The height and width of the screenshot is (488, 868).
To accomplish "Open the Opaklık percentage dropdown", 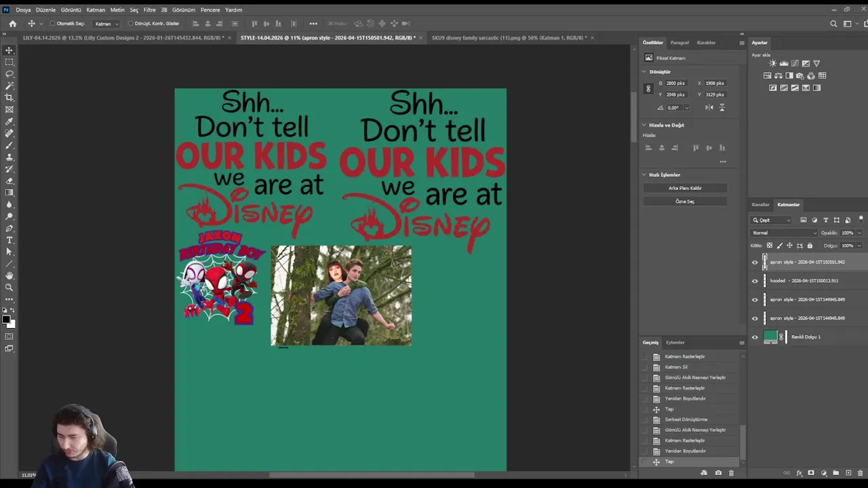I will pyautogui.click(x=859, y=233).
